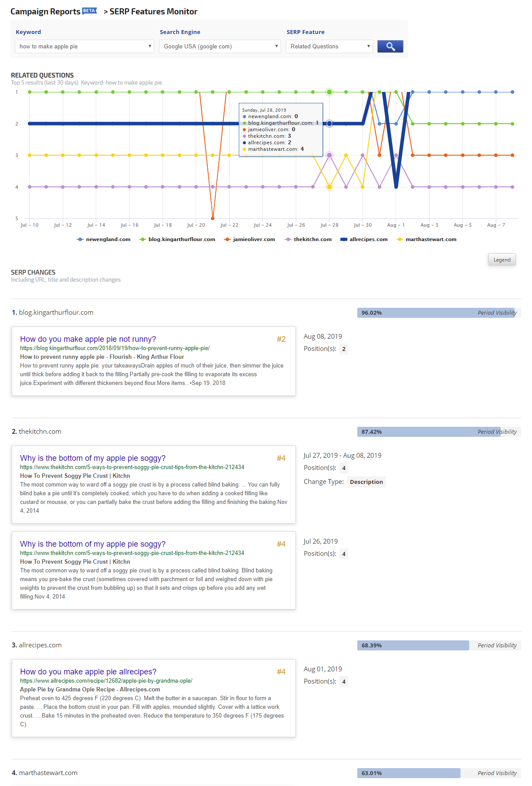This screenshot has width=532, height=786.
Task: Click SERP Features Monitor breadcrumb title
Action: [x=153, y=12]
